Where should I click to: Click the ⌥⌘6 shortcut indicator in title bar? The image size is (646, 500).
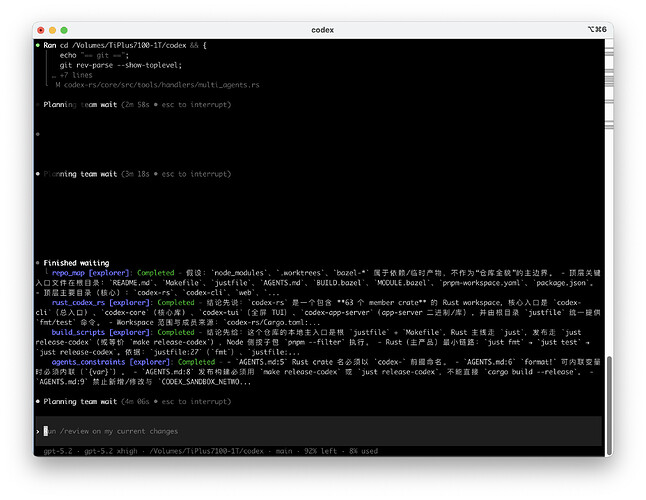coord(597,29)
